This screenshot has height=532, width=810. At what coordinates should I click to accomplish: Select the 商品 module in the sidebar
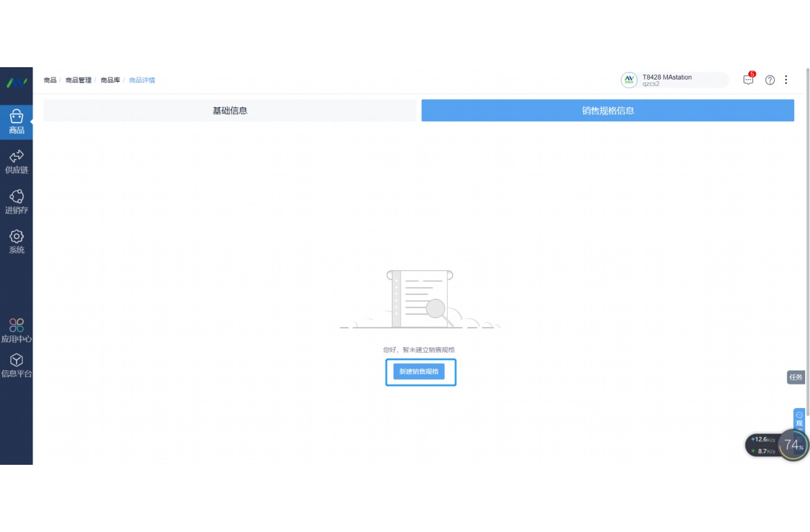click(x=16, y=118)
